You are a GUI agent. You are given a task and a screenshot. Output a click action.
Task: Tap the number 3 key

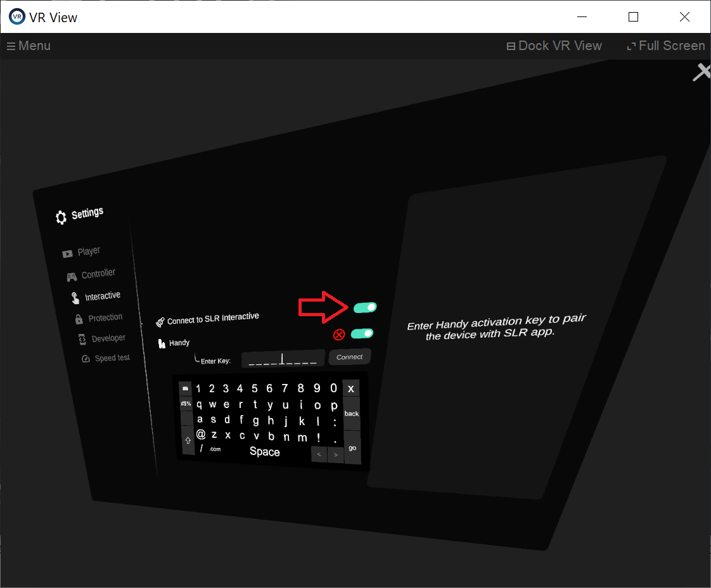point(226,388)
